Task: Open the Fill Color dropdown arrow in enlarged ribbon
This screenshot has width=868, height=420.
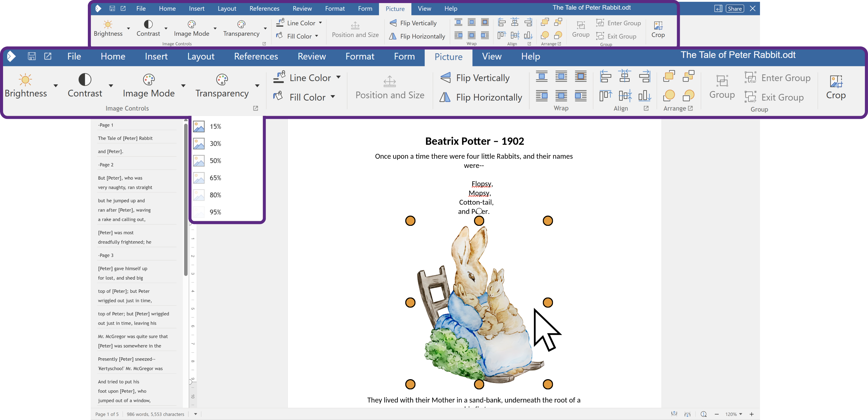Action: tap(333, 97)
